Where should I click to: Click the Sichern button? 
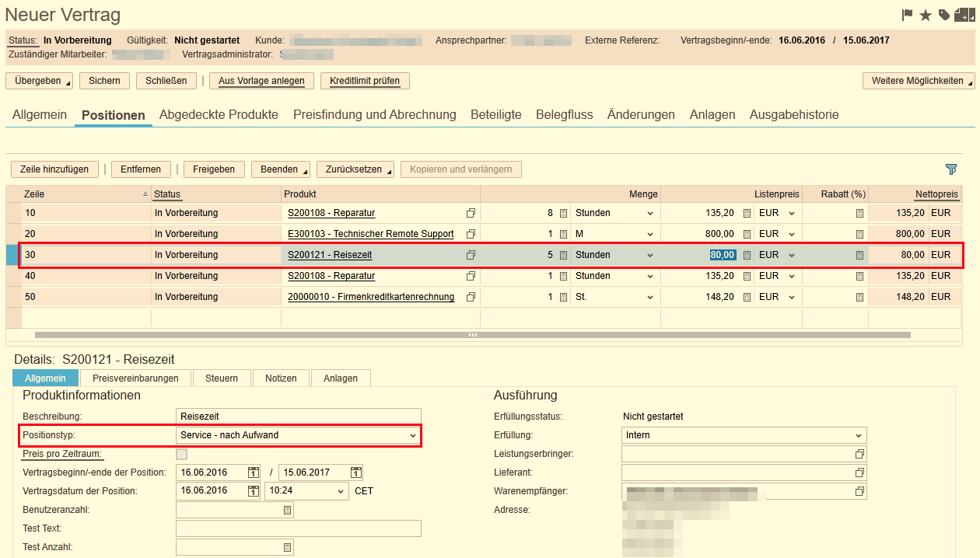[x=104, y=81]
